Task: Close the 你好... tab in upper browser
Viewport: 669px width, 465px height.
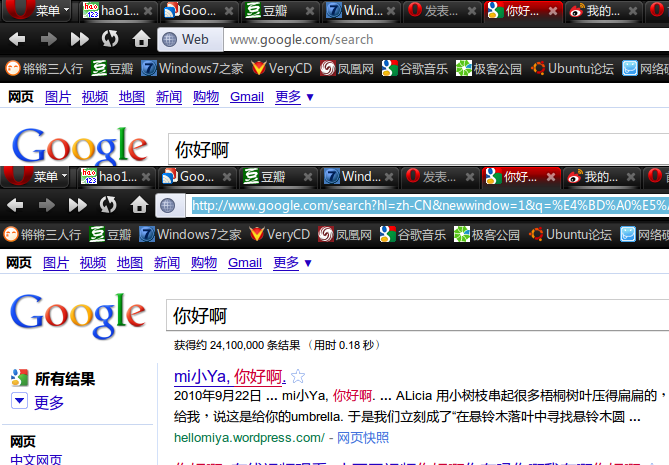Action: (553, 11)
